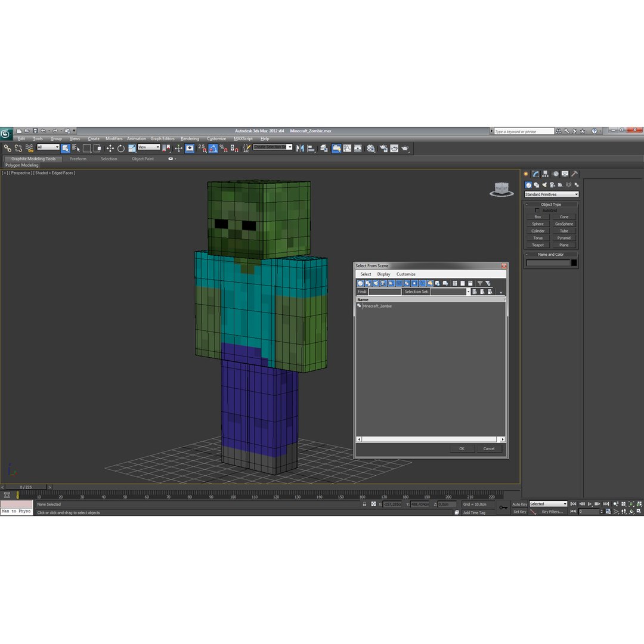Open Curve Editor from toolbar
Screen dimensions: 644x644
coord(347,148)
